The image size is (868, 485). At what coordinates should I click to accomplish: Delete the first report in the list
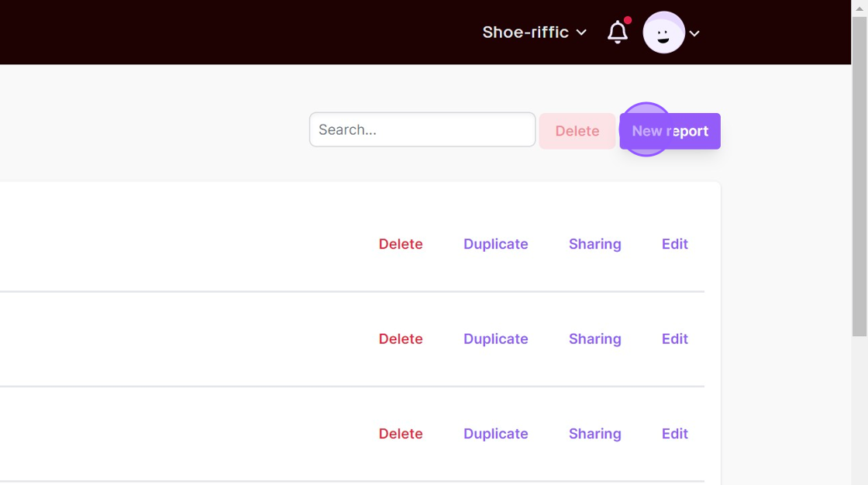coord(401,244)
